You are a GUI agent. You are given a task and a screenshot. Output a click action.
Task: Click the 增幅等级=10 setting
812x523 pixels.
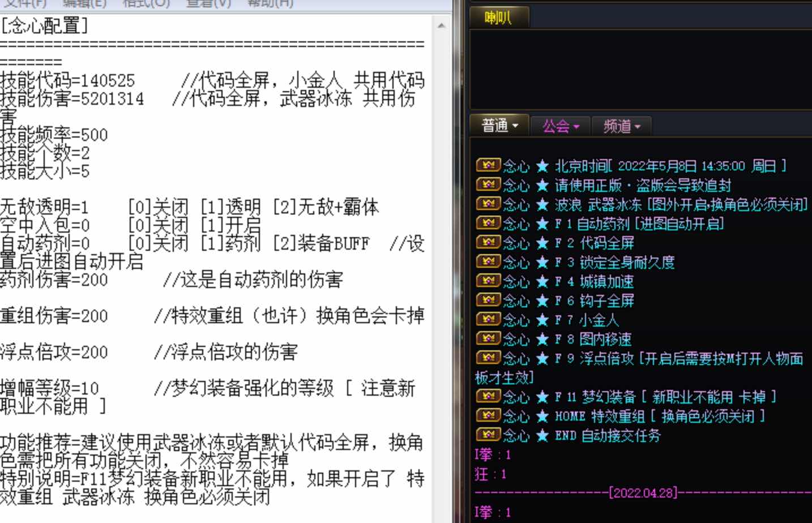(49, 388)
